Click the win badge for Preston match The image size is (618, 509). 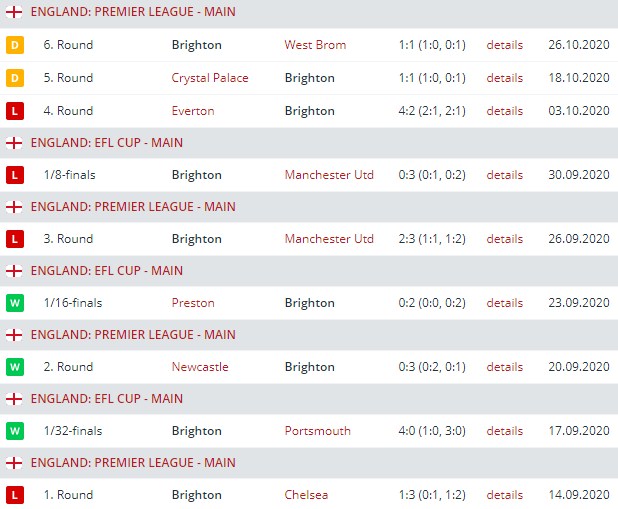(15, 303)
